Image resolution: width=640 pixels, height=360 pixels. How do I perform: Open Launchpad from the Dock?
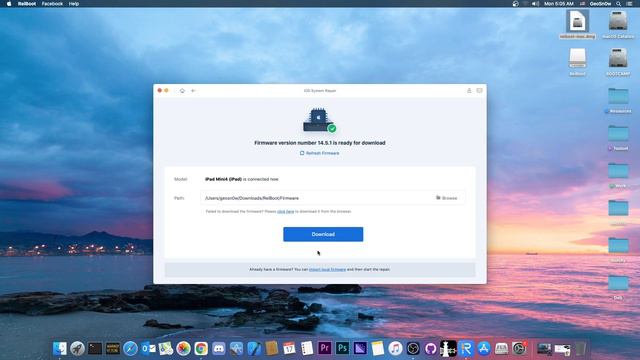click(x=77, y=348)
